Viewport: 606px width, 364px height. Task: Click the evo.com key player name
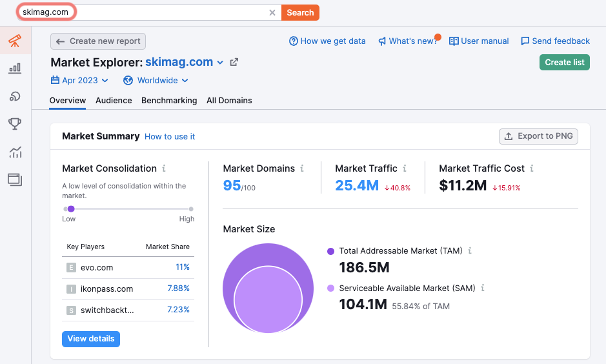click(x=97, y=268)
